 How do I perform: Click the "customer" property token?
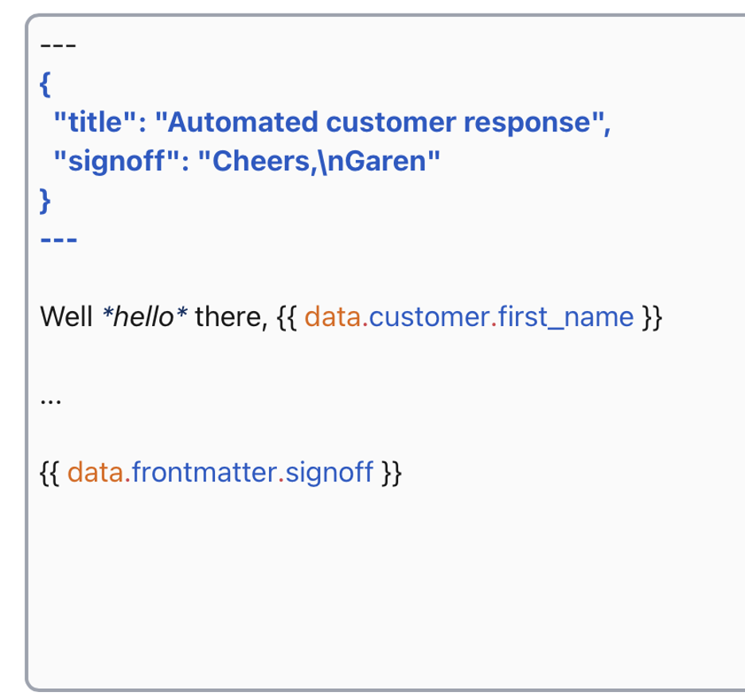(430, 317)
